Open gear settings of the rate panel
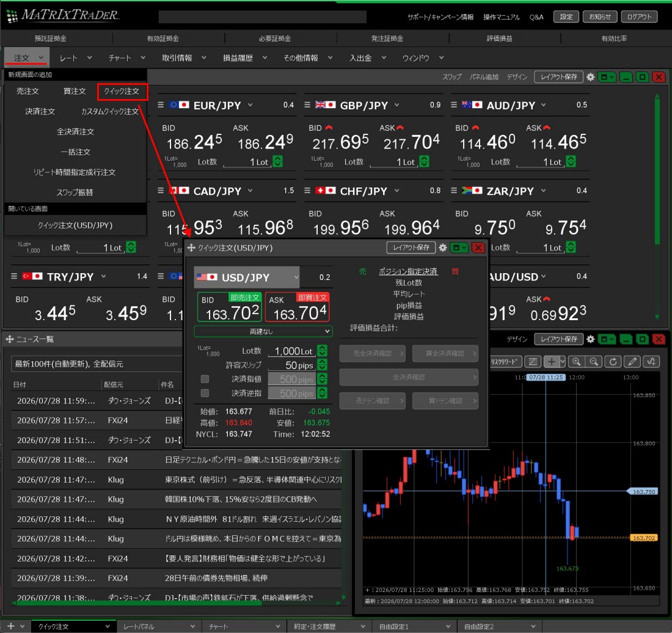The height and width of the screenshot is (633, 672). tap(590, 77)
